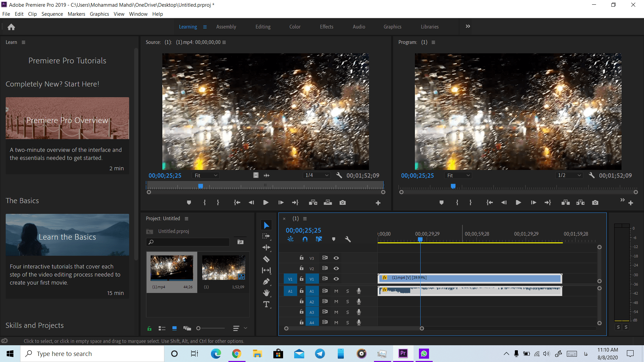644x362 pixels.
Task: Expand the workspace overflow chevron
Action: pos(468,26)
